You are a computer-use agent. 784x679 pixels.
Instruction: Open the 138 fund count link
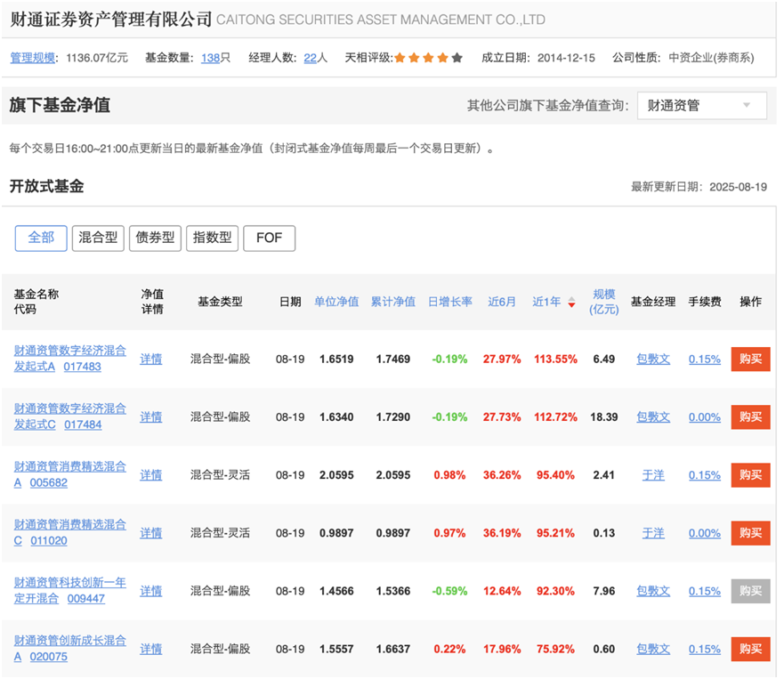(x=211, y=58)
